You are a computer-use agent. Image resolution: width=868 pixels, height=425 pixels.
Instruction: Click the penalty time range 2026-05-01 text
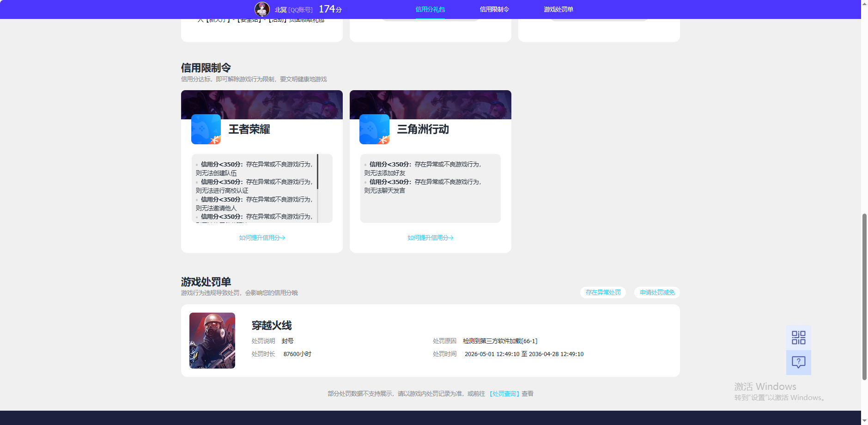tap(524, 354)
